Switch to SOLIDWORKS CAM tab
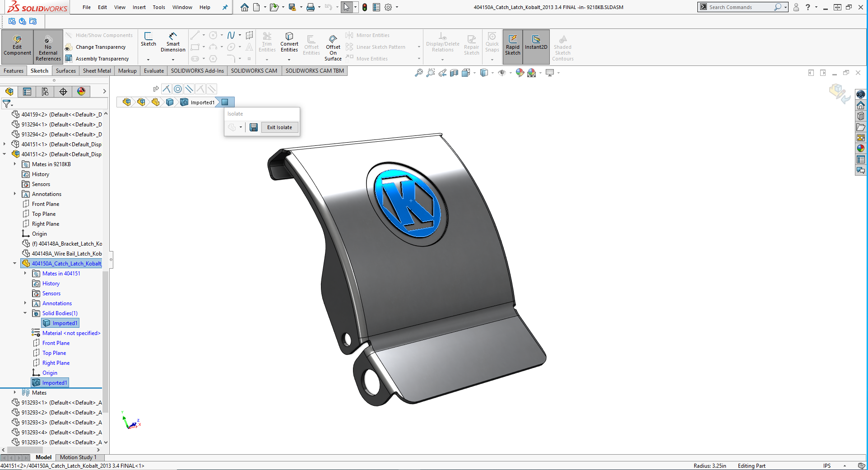Viewport: 868px width, 470px height. tap(254, 71)
